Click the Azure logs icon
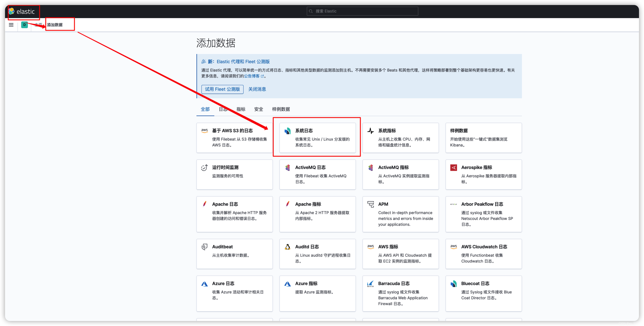Image resolution: width=644 pixels, height=326 pixels. 205,284
